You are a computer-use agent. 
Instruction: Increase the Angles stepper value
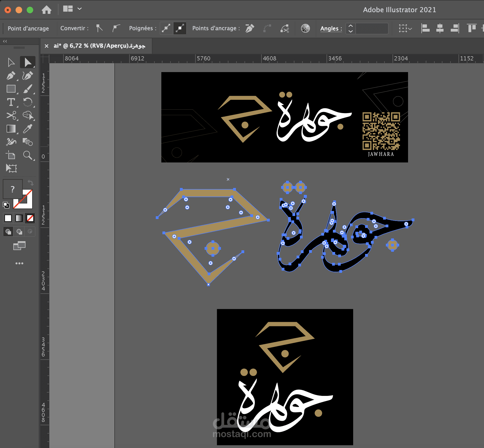click(351, 26)
